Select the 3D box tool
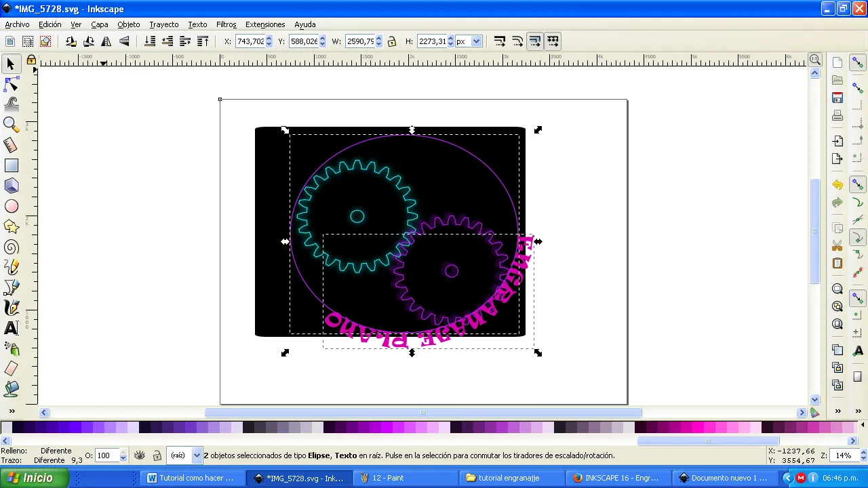The image size is (868, 488). [11, 186]
